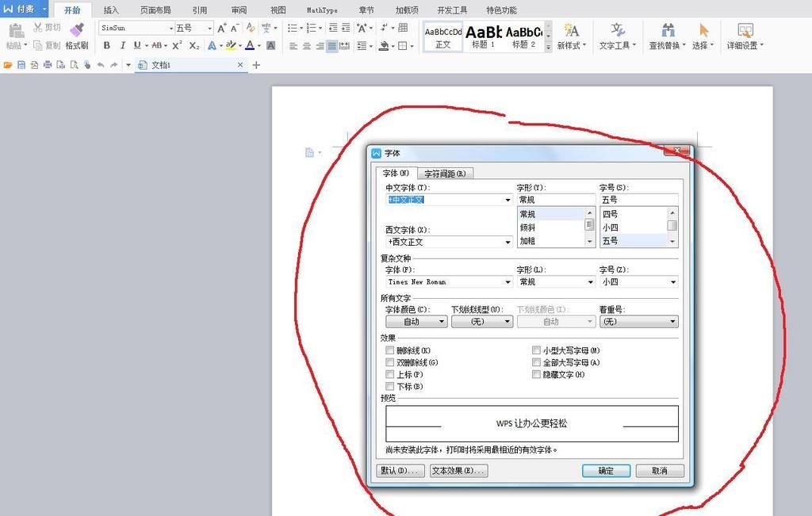Click the character shading gray A icon
This screenshot has width=812, height=516.
[271, 45]
